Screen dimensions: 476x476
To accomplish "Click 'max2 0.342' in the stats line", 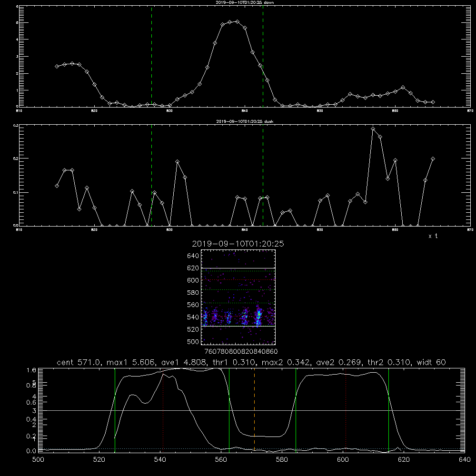I will tap(287, 362).
